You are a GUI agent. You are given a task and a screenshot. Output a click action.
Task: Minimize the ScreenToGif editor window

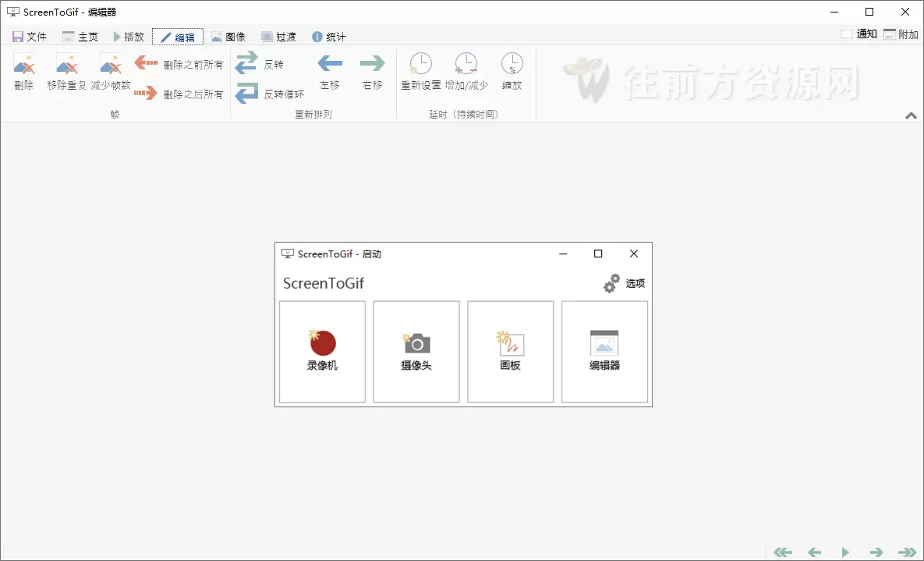(x=834, y=12)
